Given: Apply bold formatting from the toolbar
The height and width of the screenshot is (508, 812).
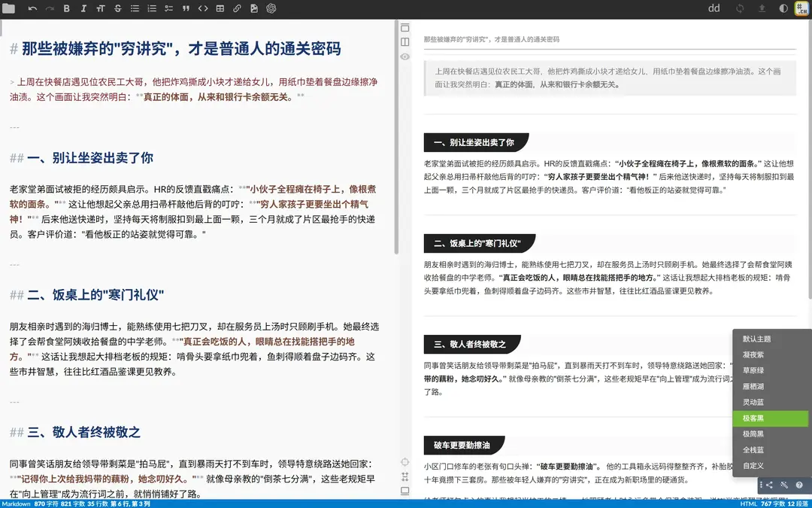Looking at the screenshot, I should pos(65,8).
